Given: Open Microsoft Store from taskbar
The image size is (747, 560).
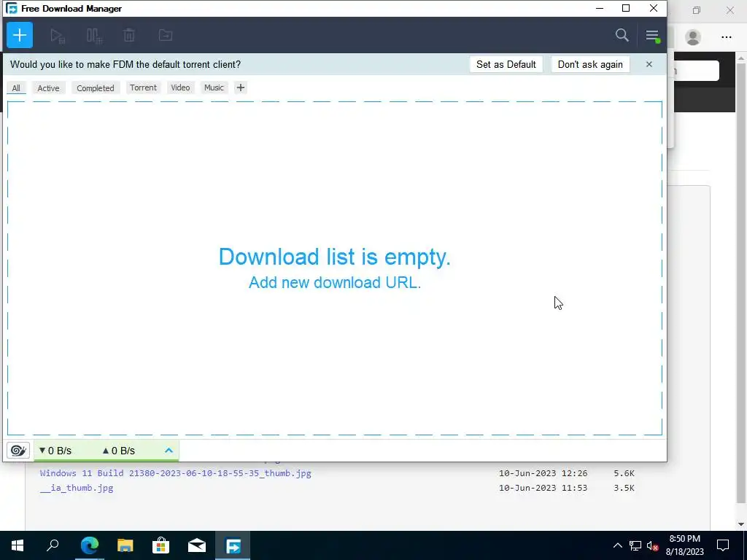Looking at the screenshot, I should tap(160, 545).
